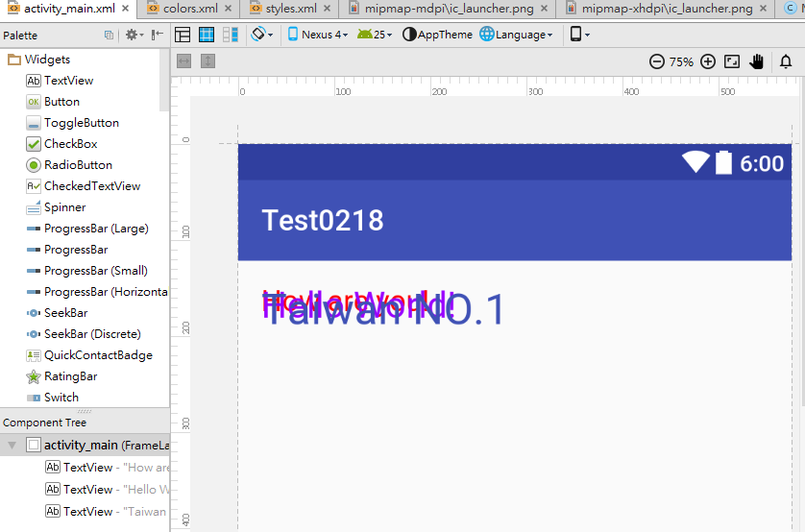Collapse the activity_main tree node
Viewport: 805px width, 532px height.
12,446
